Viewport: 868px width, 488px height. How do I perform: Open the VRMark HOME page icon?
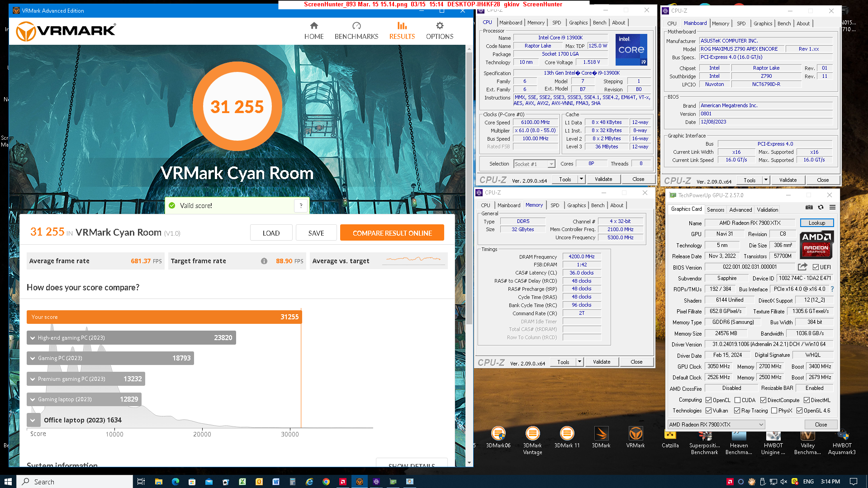click(314, 26)
